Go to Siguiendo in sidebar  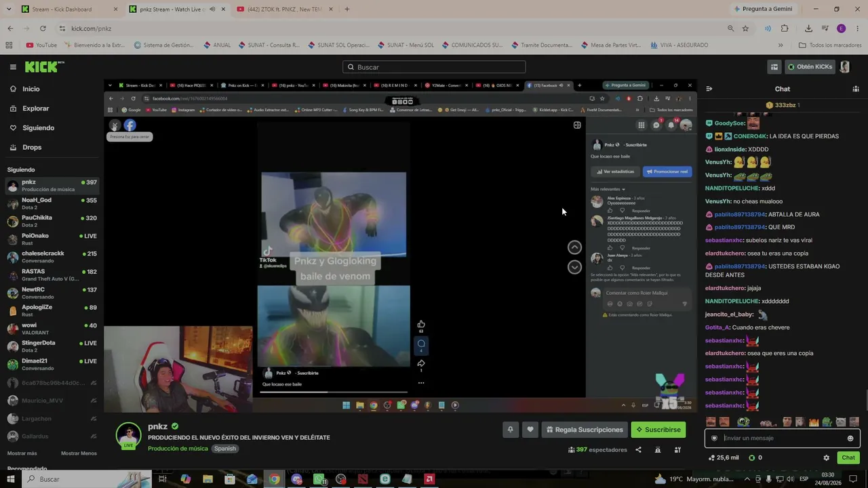[52, 127]
